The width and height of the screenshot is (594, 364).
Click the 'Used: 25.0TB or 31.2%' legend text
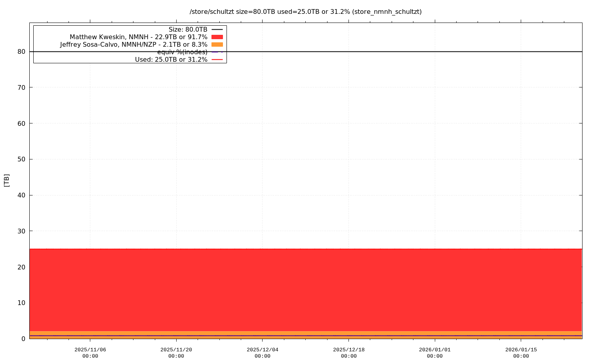click(171, 60)
